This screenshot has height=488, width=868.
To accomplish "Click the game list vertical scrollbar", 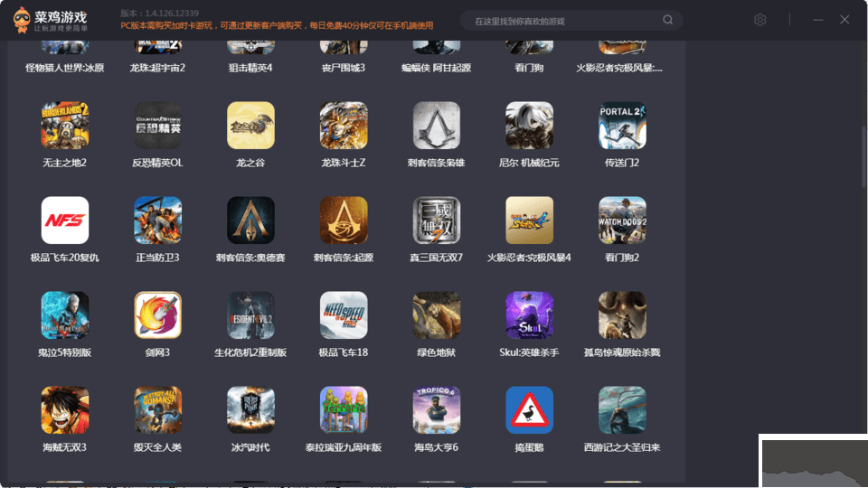I will point(863,157).
